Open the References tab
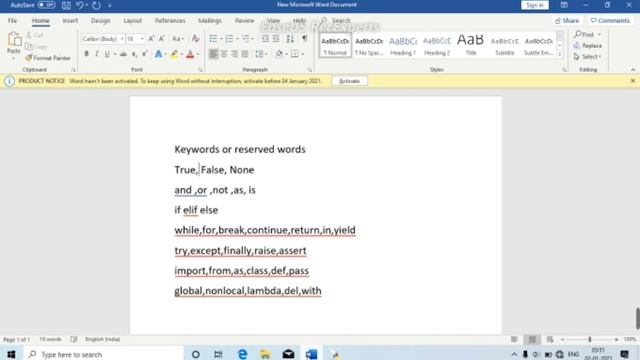Screen dimensions: 640x360 tap(170, 20)
